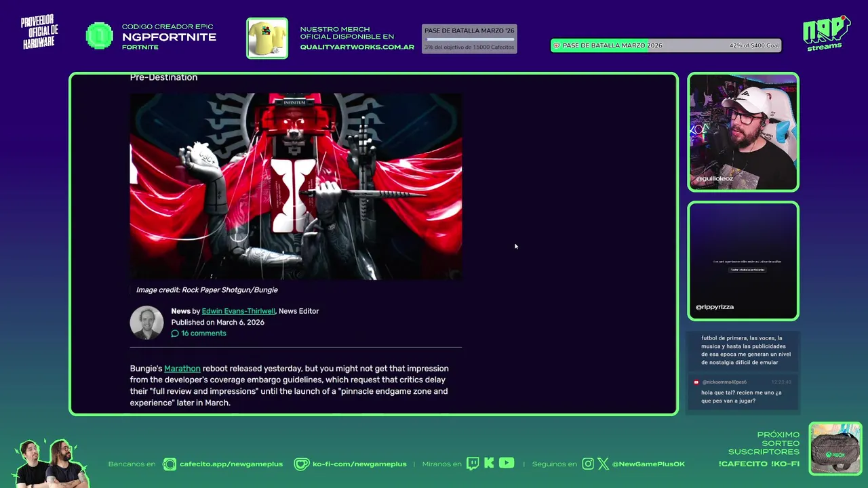Click the Proveedor Oficial de Hardware logo
Image resolution: width=868 pixels, height=488 pixels.
[x=40, y=32]
